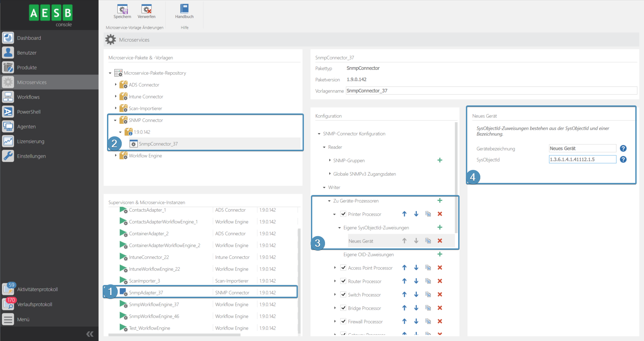Select the SnmpWorkflowEngine_46 instance row
The width and height of the screenshot is (644, 341).
pos(203,316)
